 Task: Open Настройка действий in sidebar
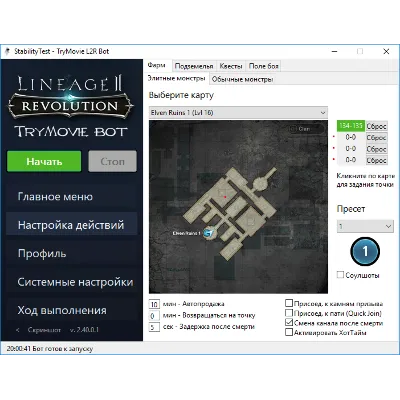(x=72, y=225)
